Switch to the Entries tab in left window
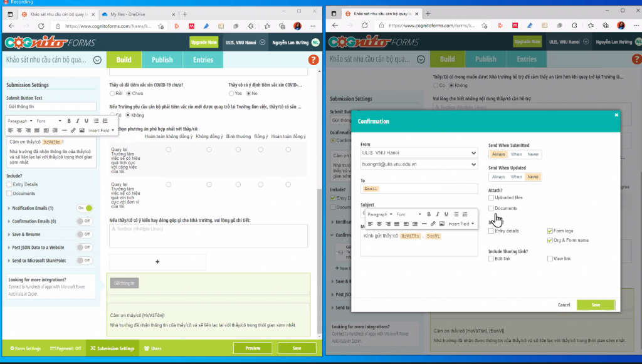The width and height of the screenshot is (642, 364). click(x=203, y=60)
